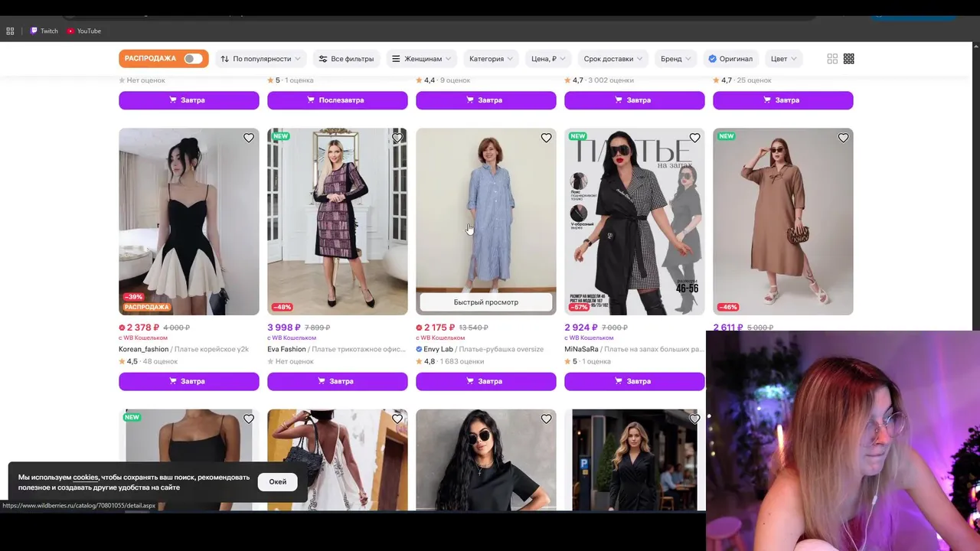Open the Eva Fashion brand link
Screen dimensions: 980x551
coord(286,349)
